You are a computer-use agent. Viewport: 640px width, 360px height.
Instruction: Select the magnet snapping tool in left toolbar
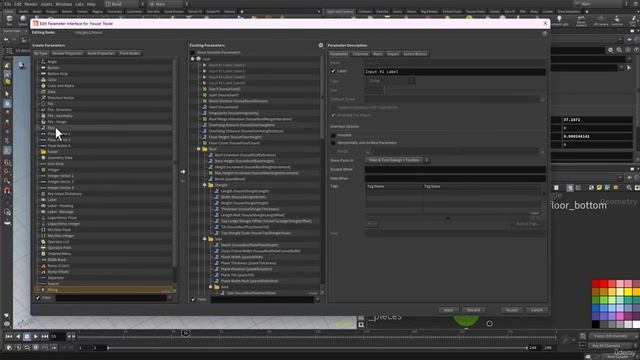pyautogui.click(x=7, y=191)
